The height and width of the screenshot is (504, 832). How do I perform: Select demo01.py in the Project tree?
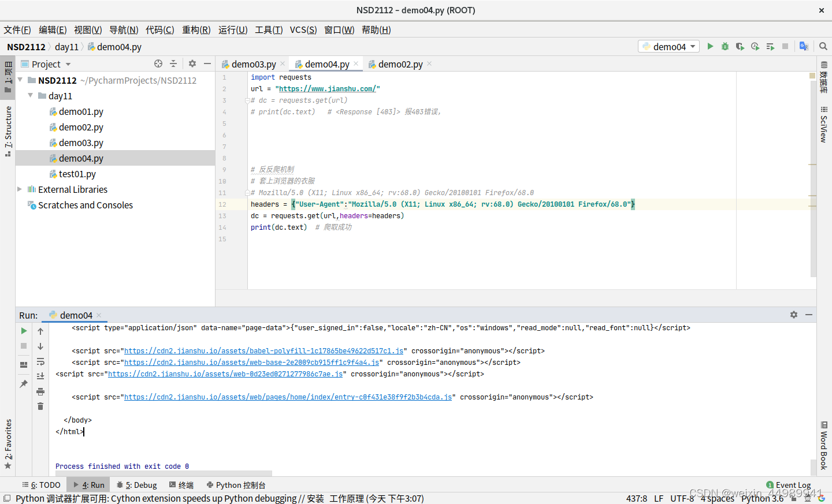81,111
